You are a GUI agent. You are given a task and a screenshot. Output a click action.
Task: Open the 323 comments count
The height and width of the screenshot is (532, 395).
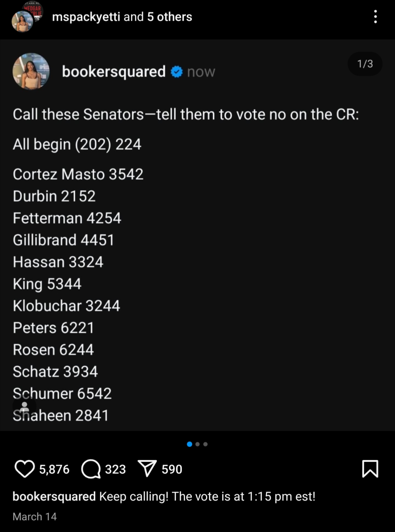(x=115, y=469)
